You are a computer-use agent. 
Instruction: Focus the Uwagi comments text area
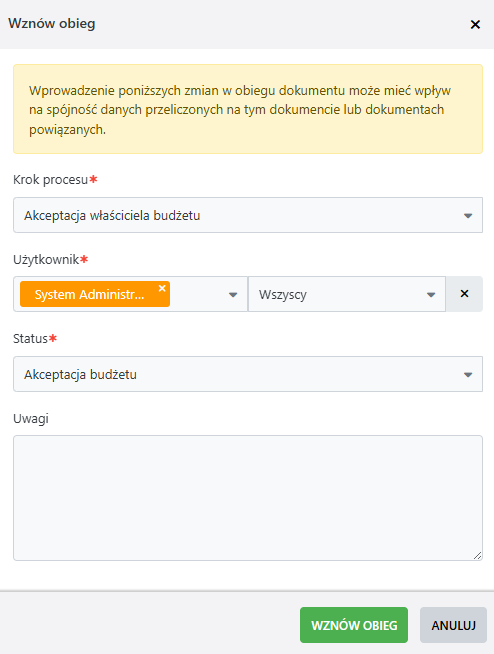pyautogui.click(x=248, y=498)
